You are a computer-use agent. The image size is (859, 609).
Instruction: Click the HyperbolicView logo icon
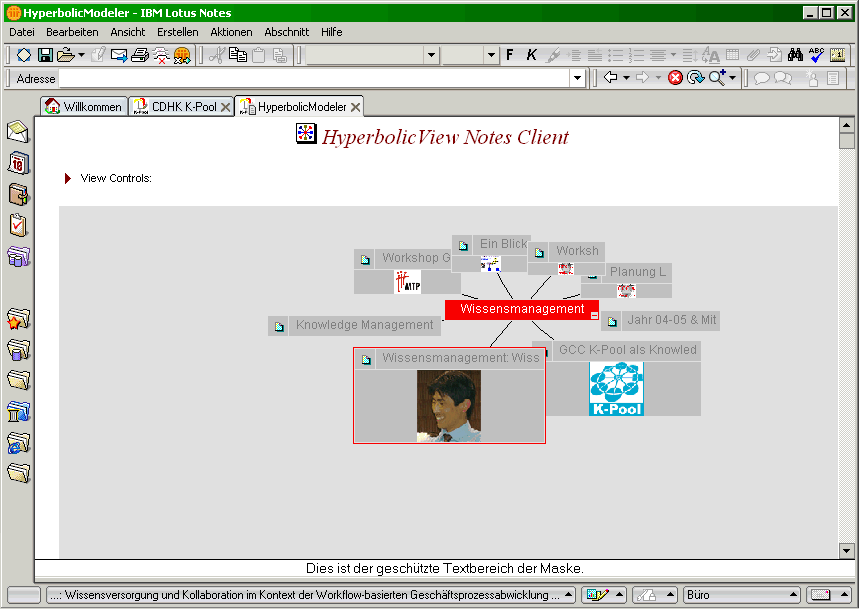click(306, 134)
